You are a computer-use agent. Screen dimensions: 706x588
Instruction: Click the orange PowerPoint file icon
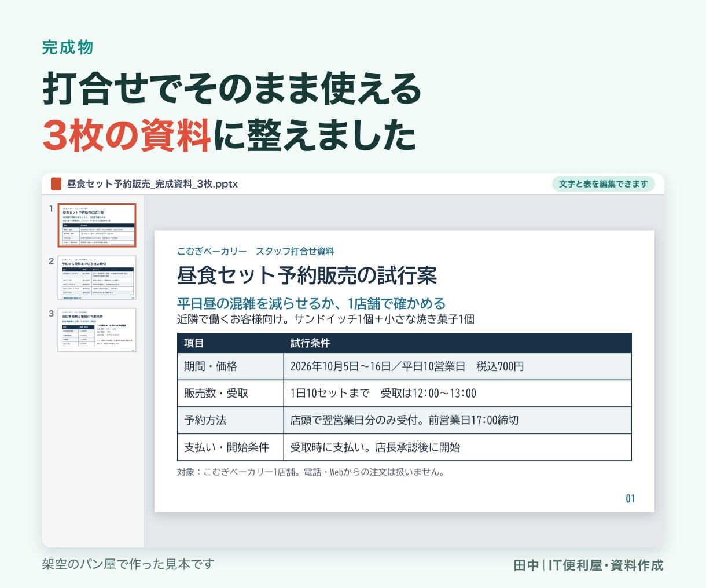[56, 184]
